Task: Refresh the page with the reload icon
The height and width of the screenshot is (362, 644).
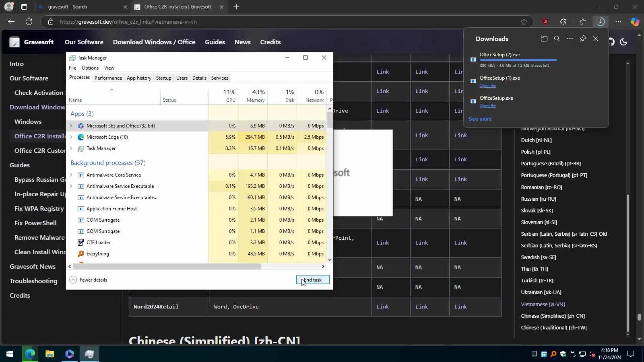Action: [x=29, y=22]
